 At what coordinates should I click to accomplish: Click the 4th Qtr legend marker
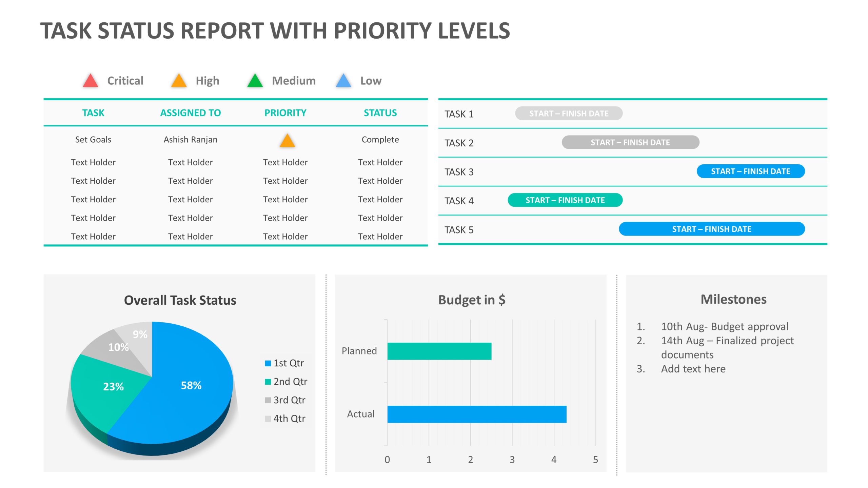[x=268, y=418]
